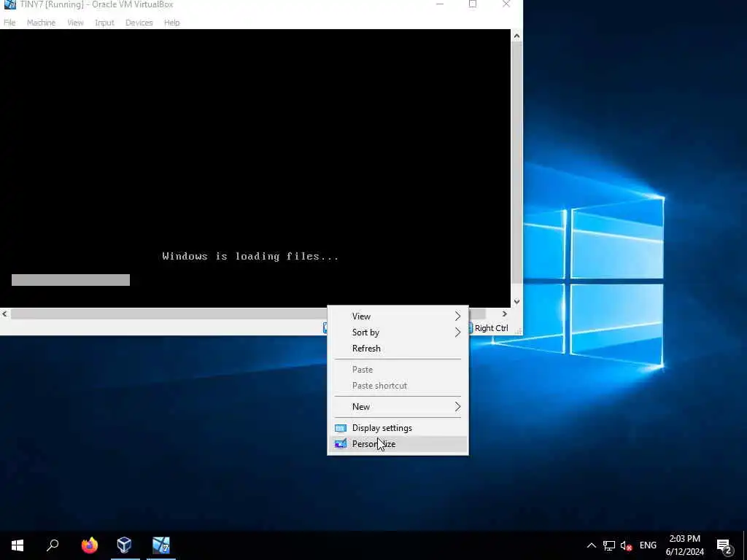Click the vertical scrollbar thumb
Image resolution: width=747 pixels, height=560 pixels.
tap(516, 163)
